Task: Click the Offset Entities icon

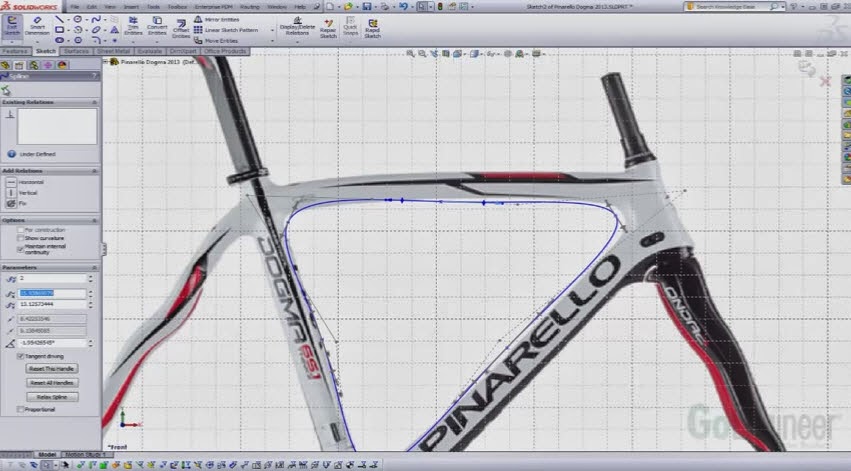Action: [x=181, y=28]
